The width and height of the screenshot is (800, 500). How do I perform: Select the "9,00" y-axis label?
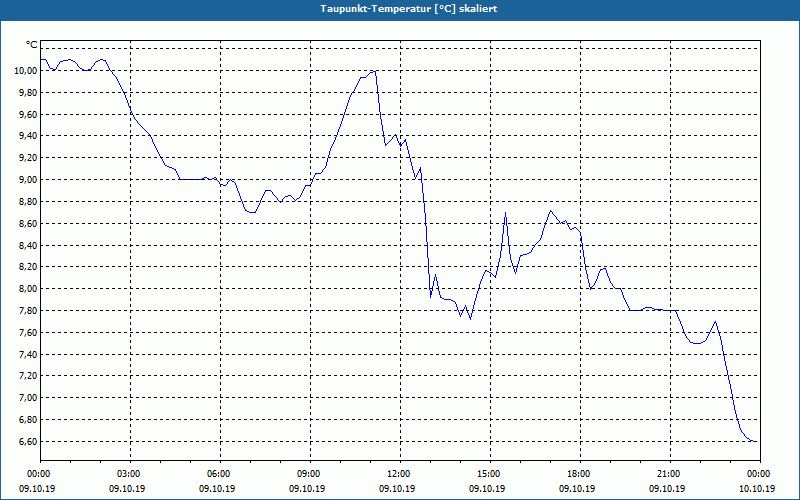28,180
